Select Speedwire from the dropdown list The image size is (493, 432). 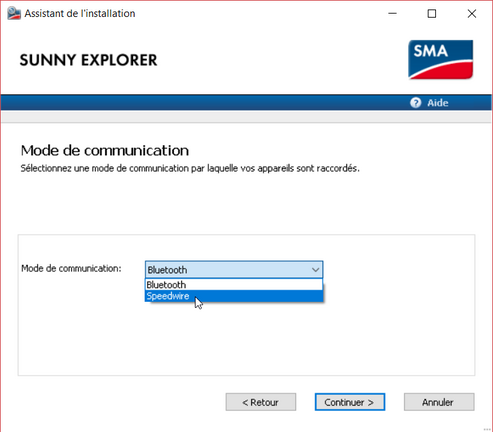click(234, 296)
